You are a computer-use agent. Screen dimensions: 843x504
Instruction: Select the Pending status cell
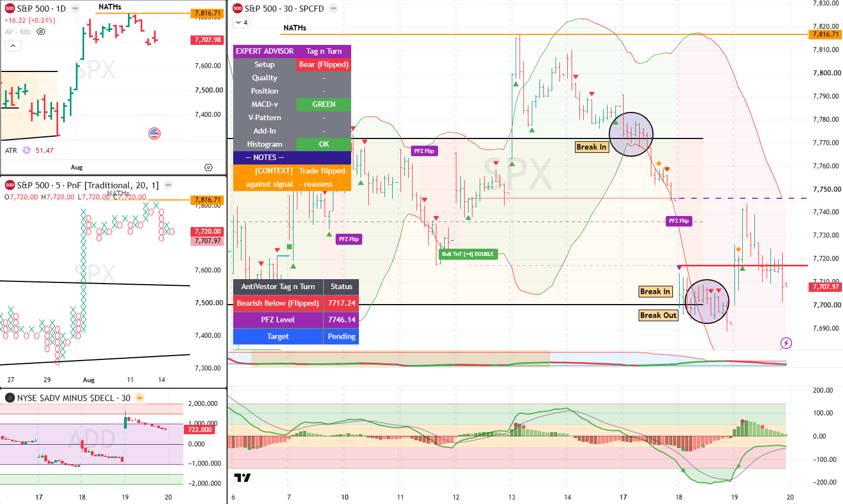click(342, 336)
